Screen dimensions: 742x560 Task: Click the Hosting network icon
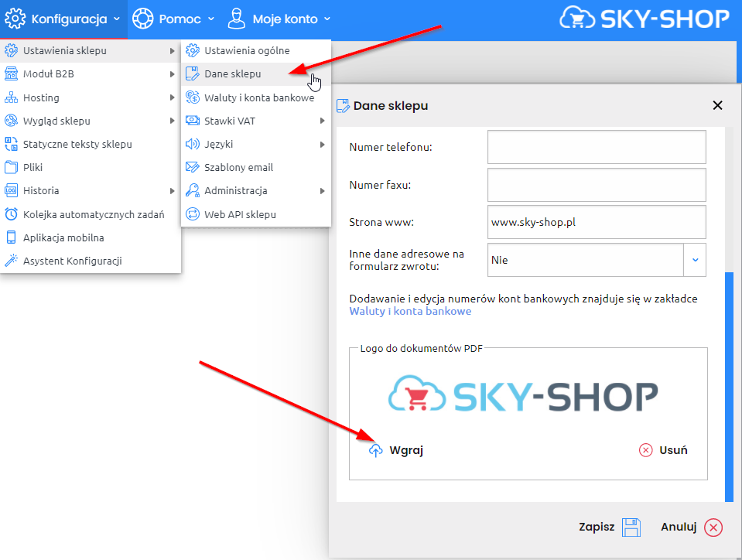(x=11, y=97)
